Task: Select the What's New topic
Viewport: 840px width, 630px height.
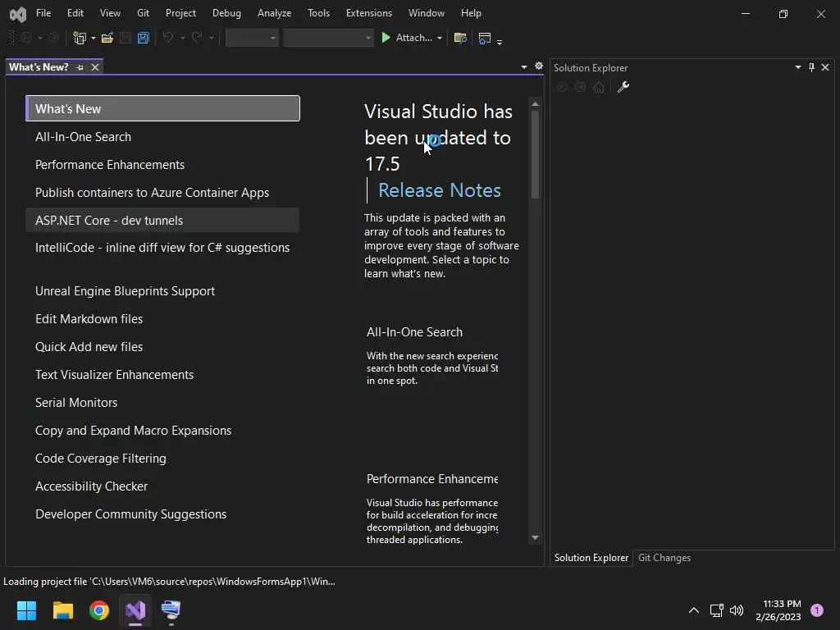Action: tap(162, 109)
